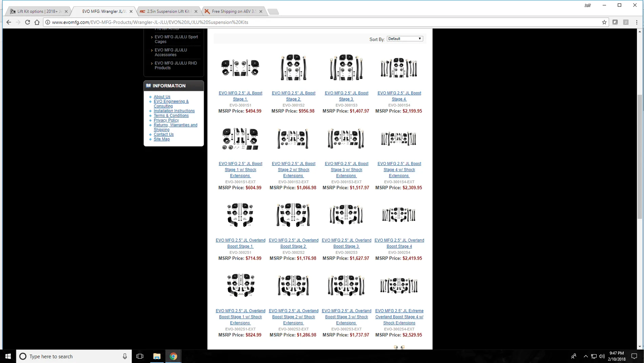Open the Chrome three-dot menu
The width and height of the screenshot is (644, 363).
click(x=637, y=22)
